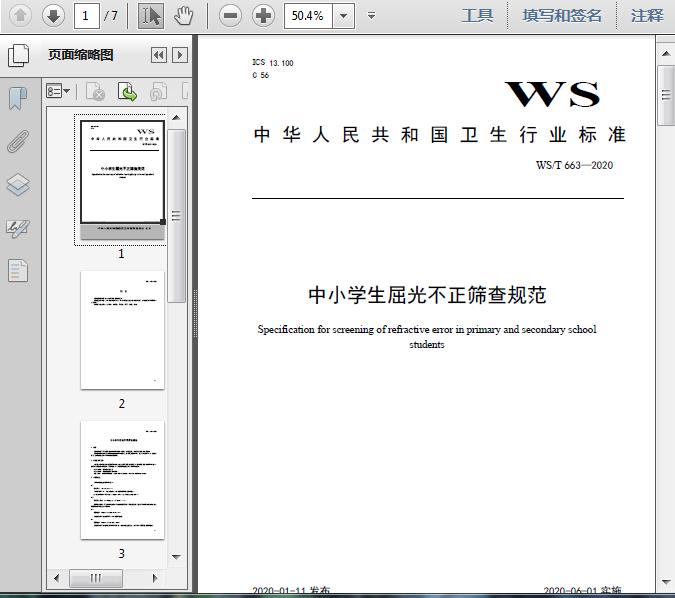Open the attachments paperclip panel
675x598 pixels.
click(18, 141)
